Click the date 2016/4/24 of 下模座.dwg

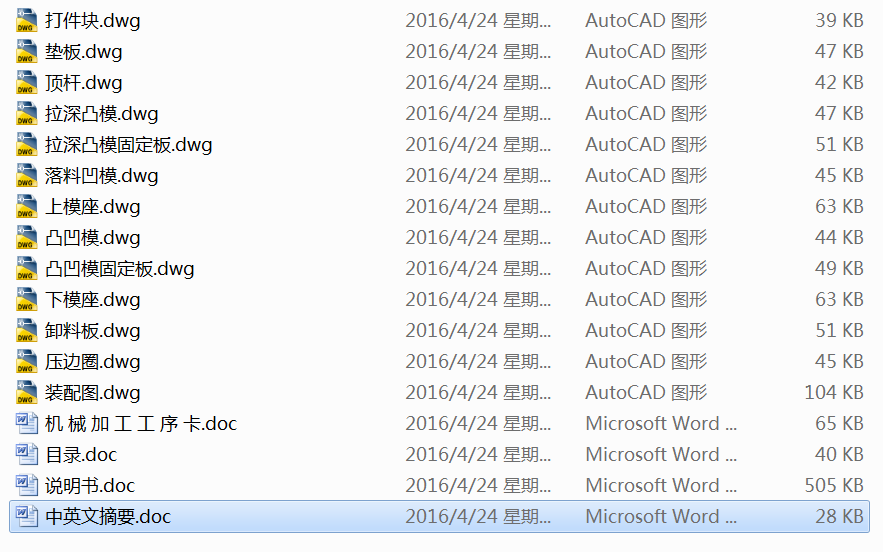(478, 299)
